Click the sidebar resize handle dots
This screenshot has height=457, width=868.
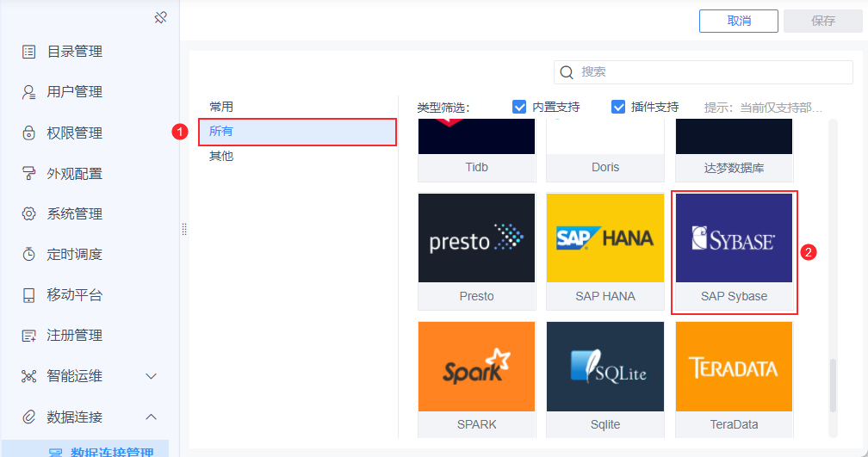(184, 229)
